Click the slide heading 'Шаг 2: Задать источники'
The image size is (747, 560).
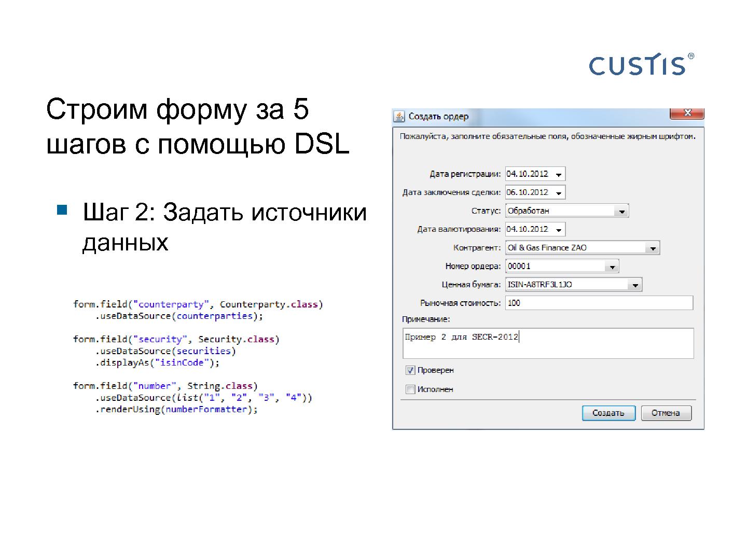click(x=225, y=212)
